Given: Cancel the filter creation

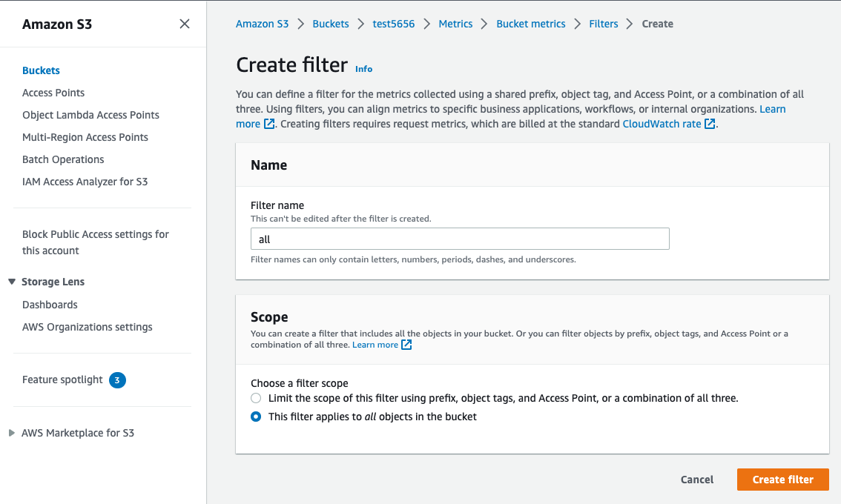Looking at the screenshot, I should (696, 480).
